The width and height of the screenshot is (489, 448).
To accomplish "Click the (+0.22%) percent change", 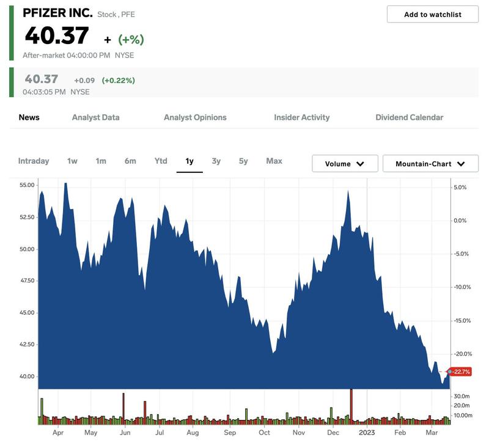I will pyautogui.click(x=119, y=81).
